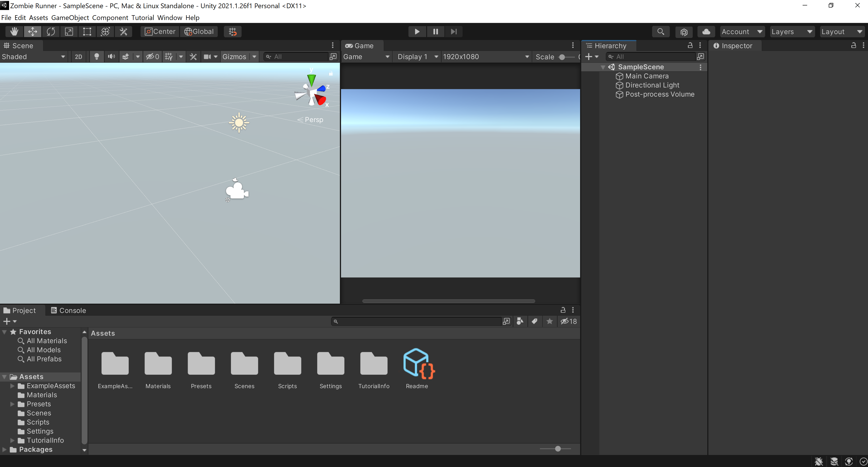Toggle hidden packages count 18
The width and height of the screenshot is (868, 467).
569,321
